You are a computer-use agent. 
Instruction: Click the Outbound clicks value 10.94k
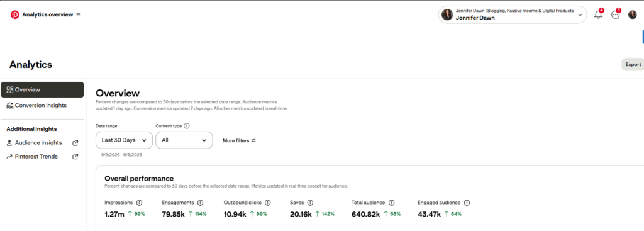(x=235, y=214)
